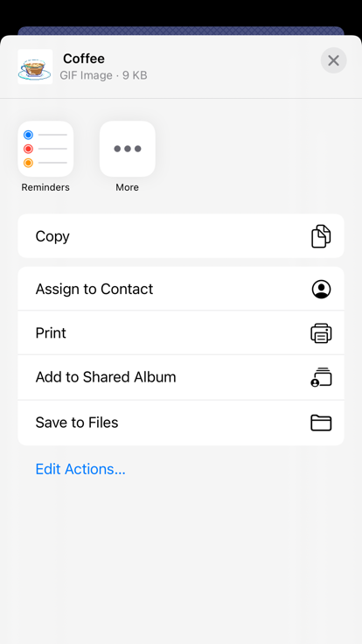Open the Reminders app icon

pyautogui.click(x=45, y=149)
